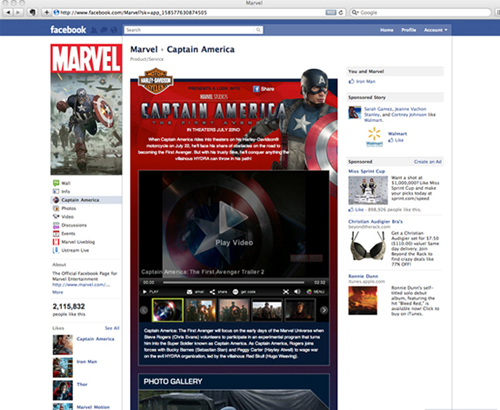500x410 pixels.
Task: Seek on the video progress bar
Action: click(233, 282)
